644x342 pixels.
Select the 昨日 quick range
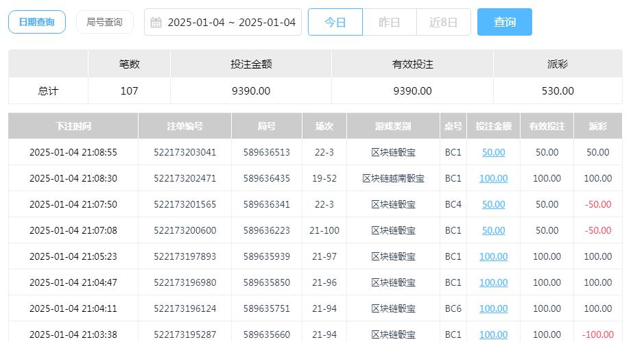click(390, 22)
